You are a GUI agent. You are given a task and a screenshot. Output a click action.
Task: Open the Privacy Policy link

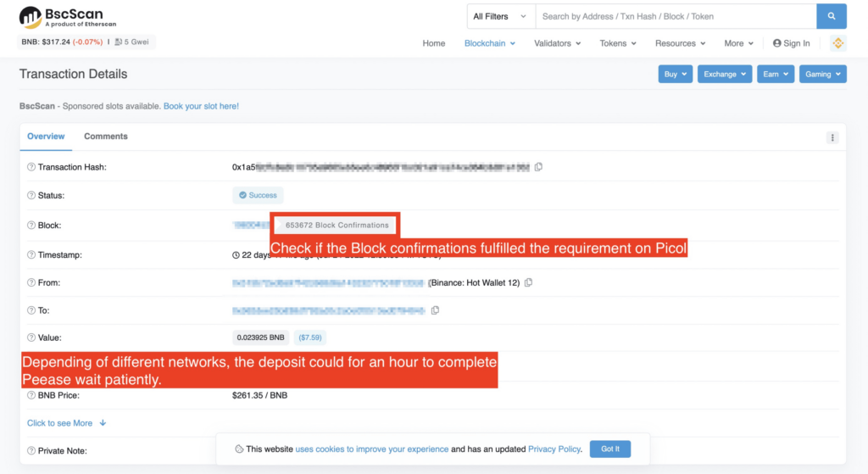(554, 449)
